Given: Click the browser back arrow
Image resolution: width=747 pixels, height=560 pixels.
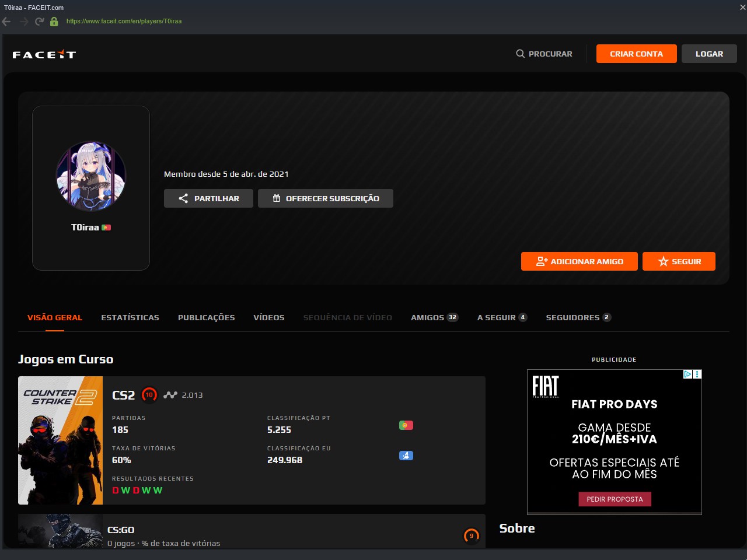Looking at the screenshot, I should (6, 22).
